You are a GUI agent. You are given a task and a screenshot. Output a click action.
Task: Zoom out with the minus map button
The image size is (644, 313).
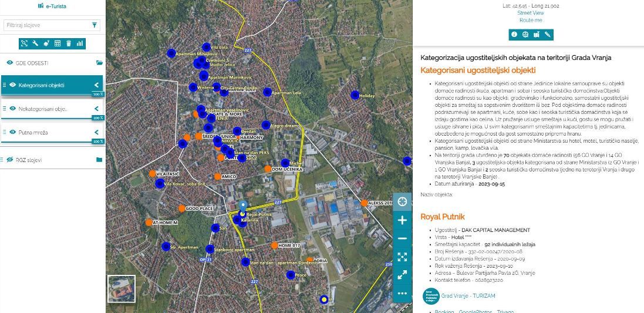402,238
